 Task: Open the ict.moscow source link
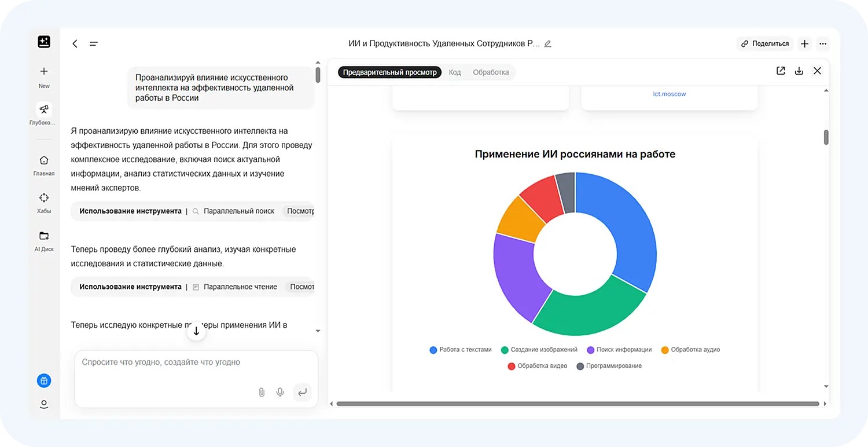670,93
